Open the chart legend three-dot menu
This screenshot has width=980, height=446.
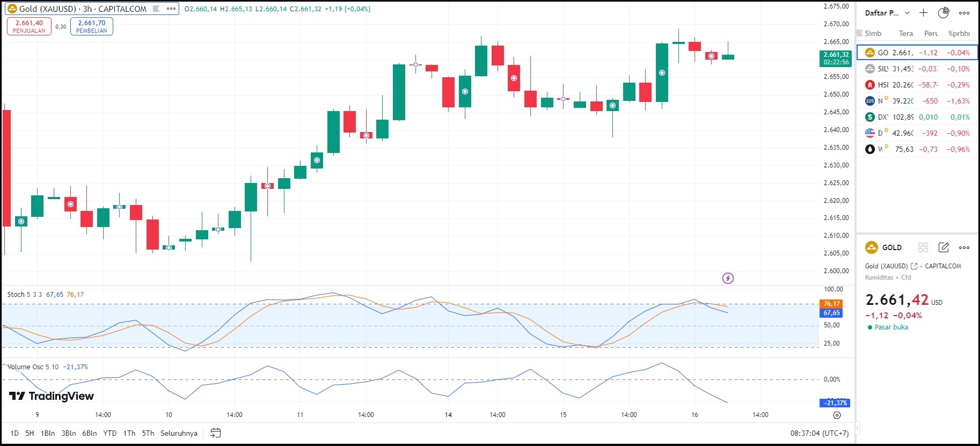tap(171, 9)
